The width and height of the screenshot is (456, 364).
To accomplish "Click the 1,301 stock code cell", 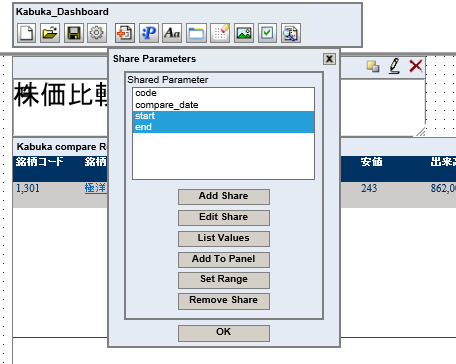I will [28, 188].
